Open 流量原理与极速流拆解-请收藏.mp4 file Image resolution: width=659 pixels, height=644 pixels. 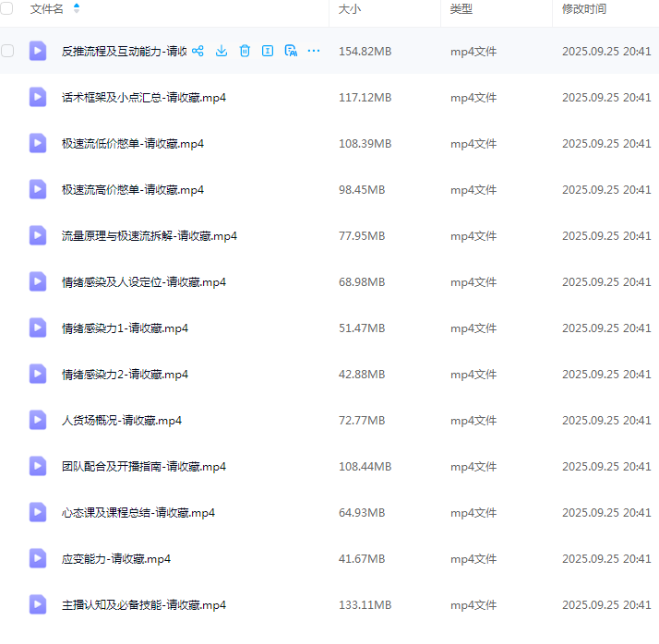tap(150, 235)
